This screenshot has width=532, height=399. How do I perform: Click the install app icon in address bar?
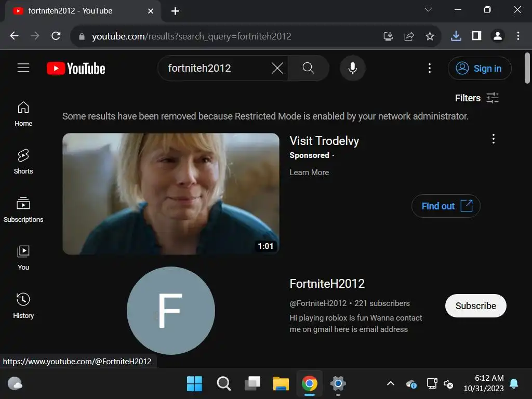tap(388, 36)
